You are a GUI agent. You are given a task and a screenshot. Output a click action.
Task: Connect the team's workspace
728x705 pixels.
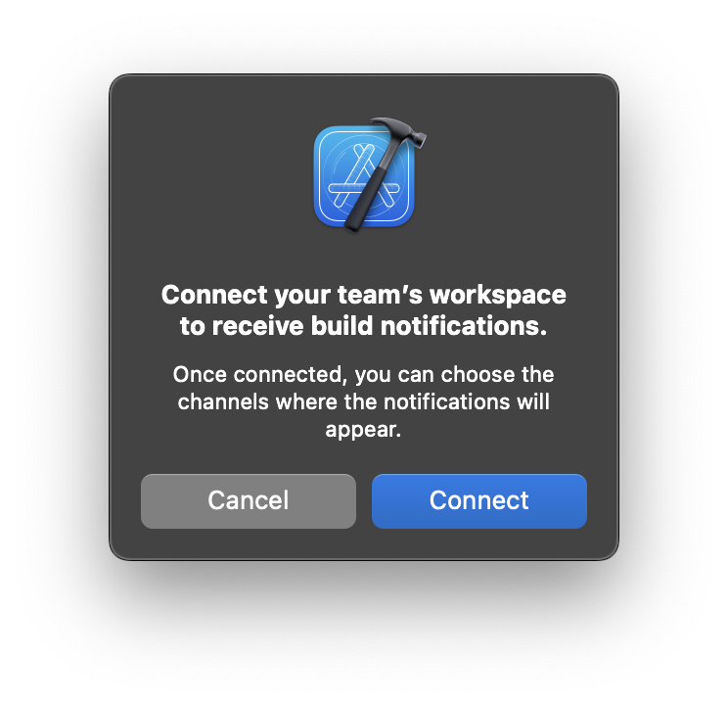point(479,501)
